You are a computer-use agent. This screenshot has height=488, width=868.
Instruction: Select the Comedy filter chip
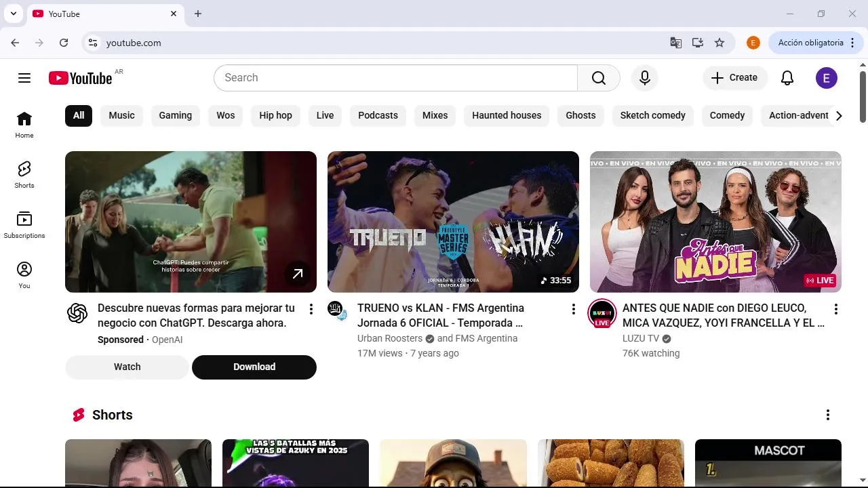728,115
